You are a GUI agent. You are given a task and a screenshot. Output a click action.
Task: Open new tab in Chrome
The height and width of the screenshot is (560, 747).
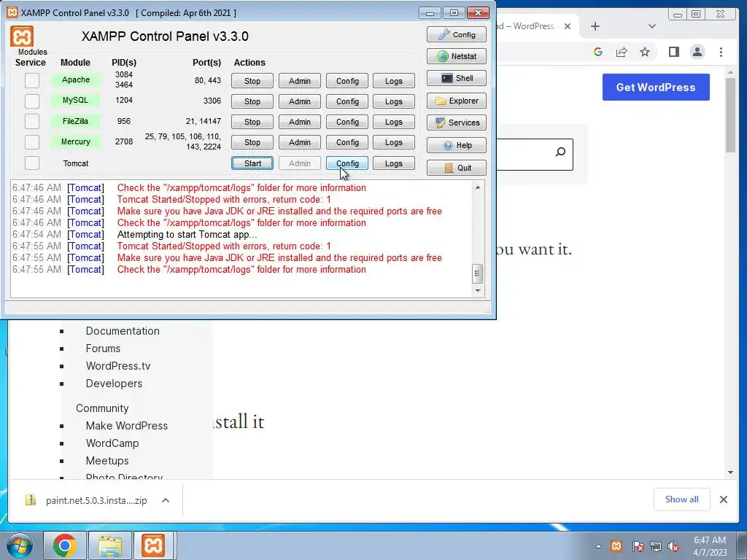coord(595,26)
